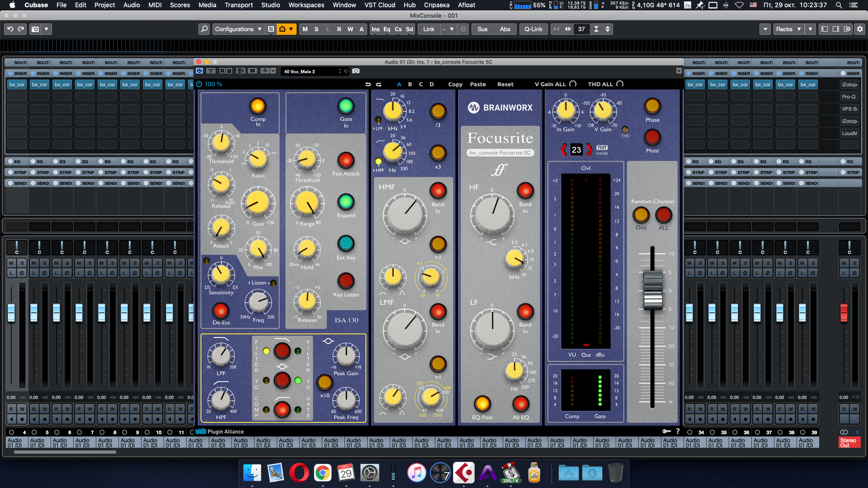Screen dimensions: 868x488
Task: Toggle the Gate In button
Action: (346, 106)
